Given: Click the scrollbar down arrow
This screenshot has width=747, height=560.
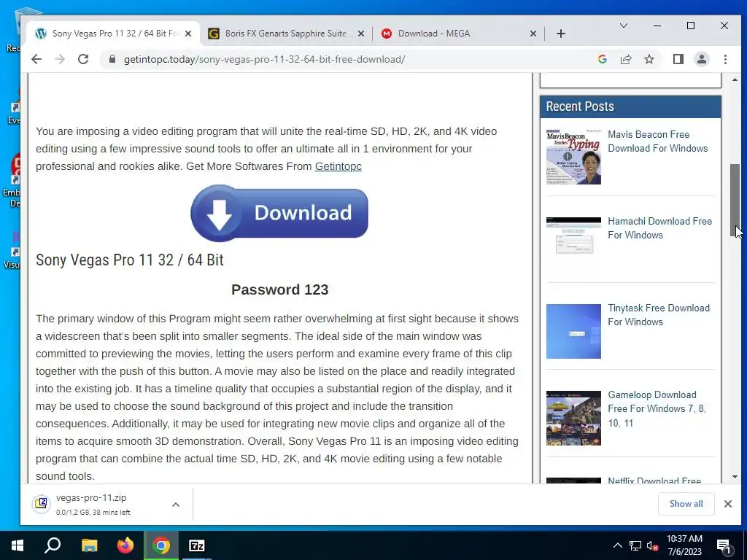Looking at the screenshot, I should click(735, 477).
